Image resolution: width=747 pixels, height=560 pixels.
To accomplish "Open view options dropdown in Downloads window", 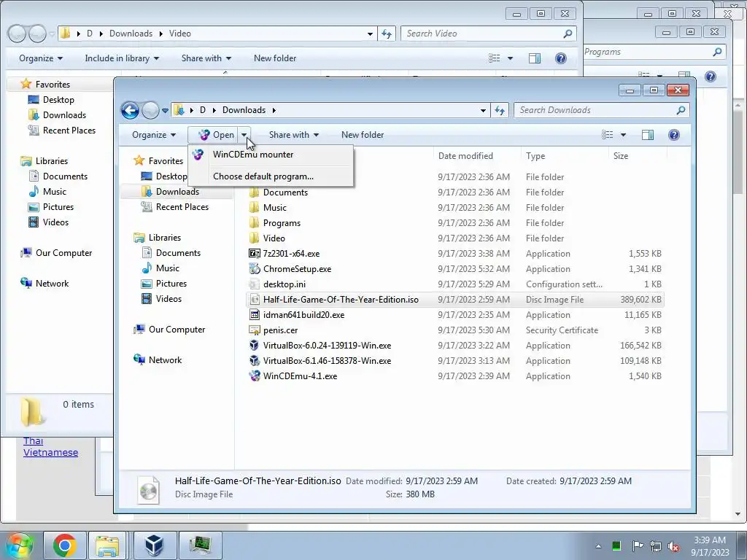I will tap(623, 135).
